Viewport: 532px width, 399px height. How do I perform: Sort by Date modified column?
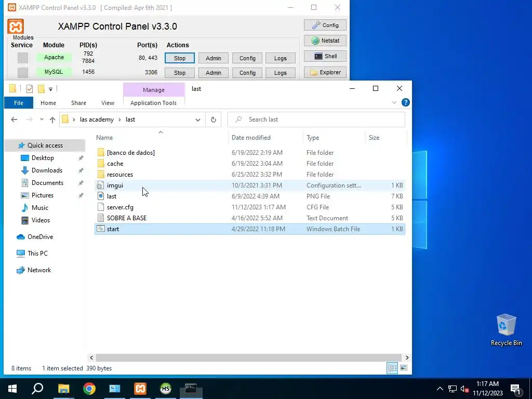click(x=251, y=137)
